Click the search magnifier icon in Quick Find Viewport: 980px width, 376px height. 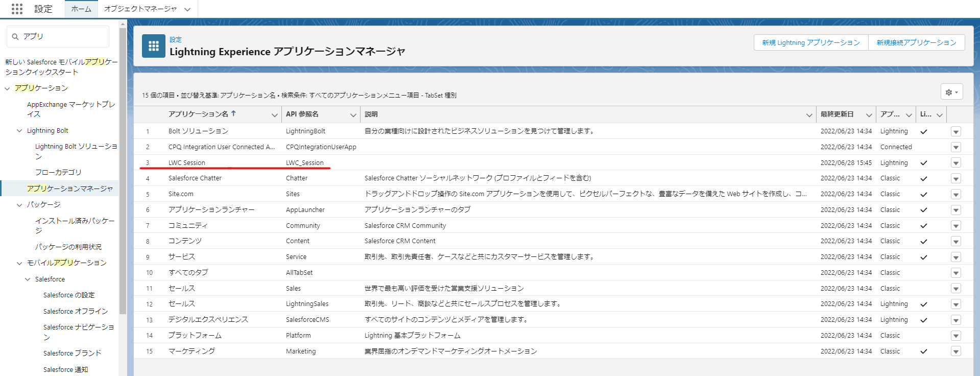point(15,37)
